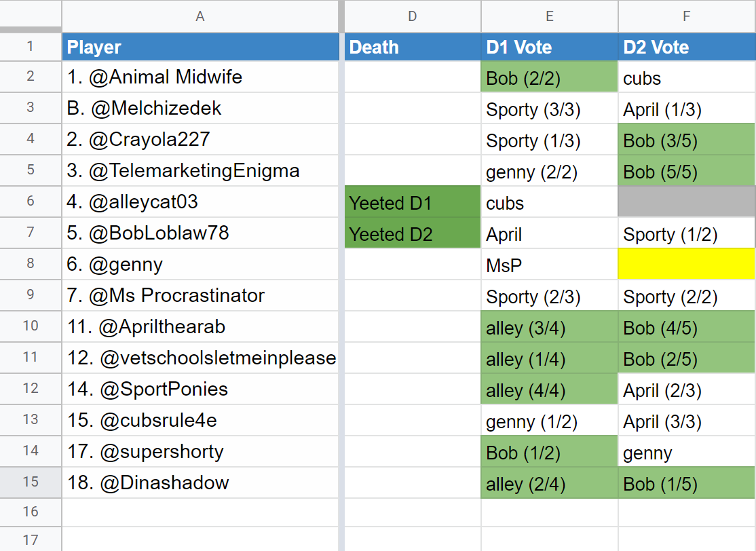
Task: Click the @Dinashadow player cell
Action: click(200, 482)
